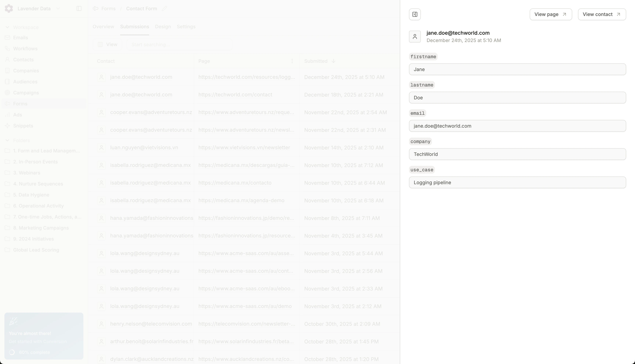Collapse the submission detail side panel
The image size is (635, 364).
point(415,14)
